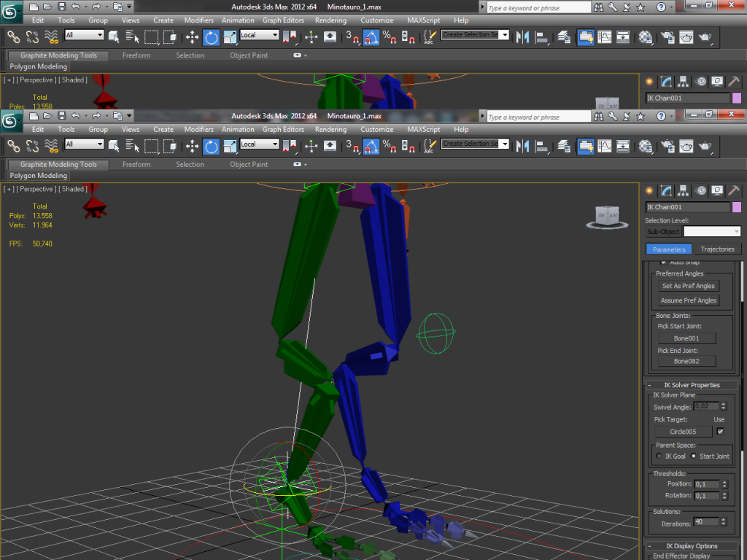The width and height of the screenshot is (747, 560).
Task: Toggle Spinner Snap in front window toolbar
Action: tap(408, 146)
